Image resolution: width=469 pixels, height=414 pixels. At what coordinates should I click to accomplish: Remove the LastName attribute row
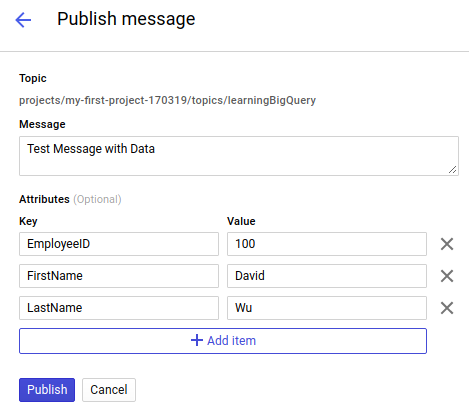[447, 308]
